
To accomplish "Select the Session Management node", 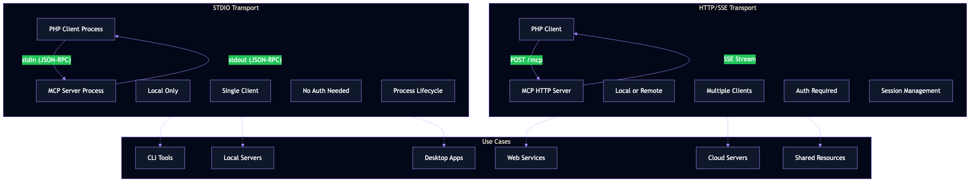I will click(x=911, y=91).
